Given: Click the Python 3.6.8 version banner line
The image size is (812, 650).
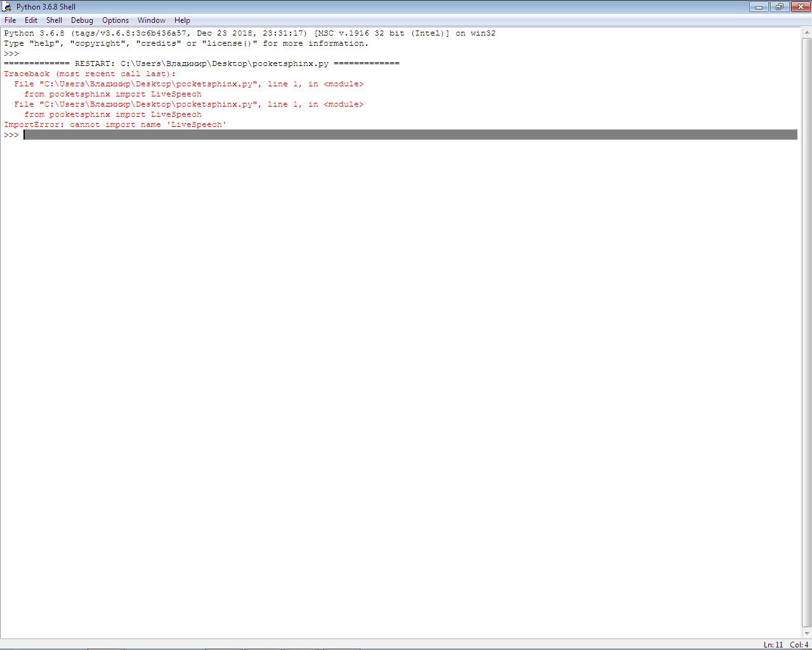Looking at the screenshot, I should click(250, 33).
